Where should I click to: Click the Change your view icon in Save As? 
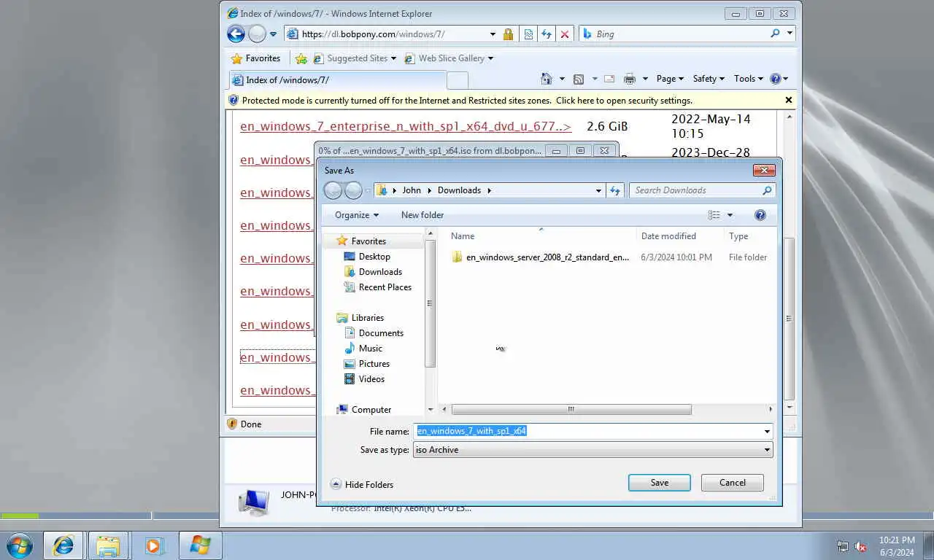[x=714, y=215]
